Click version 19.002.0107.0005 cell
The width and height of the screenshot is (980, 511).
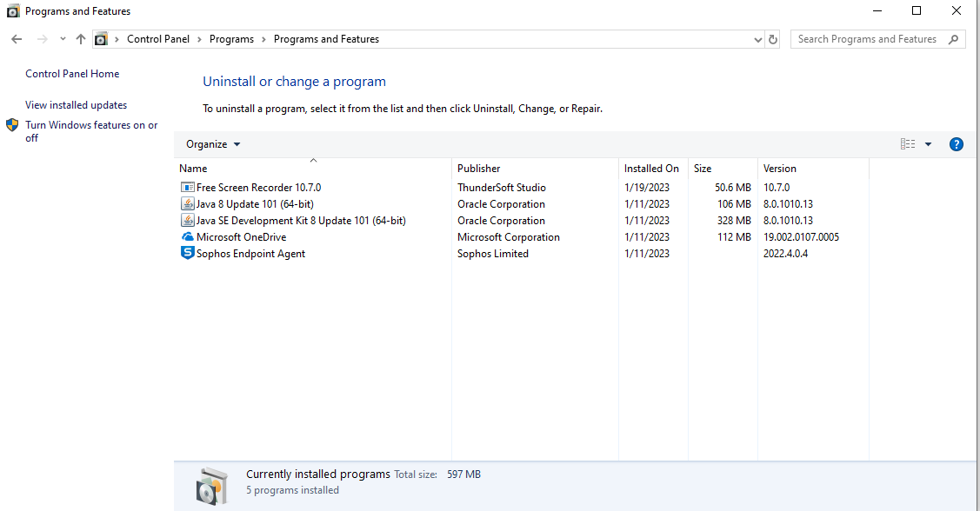click(x=801, y=236)
